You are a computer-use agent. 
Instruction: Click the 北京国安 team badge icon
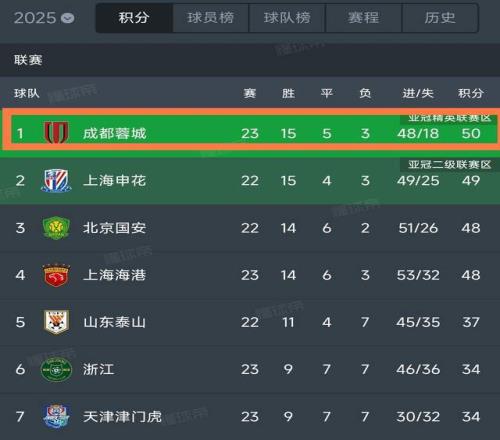click(x=56, y=228)
